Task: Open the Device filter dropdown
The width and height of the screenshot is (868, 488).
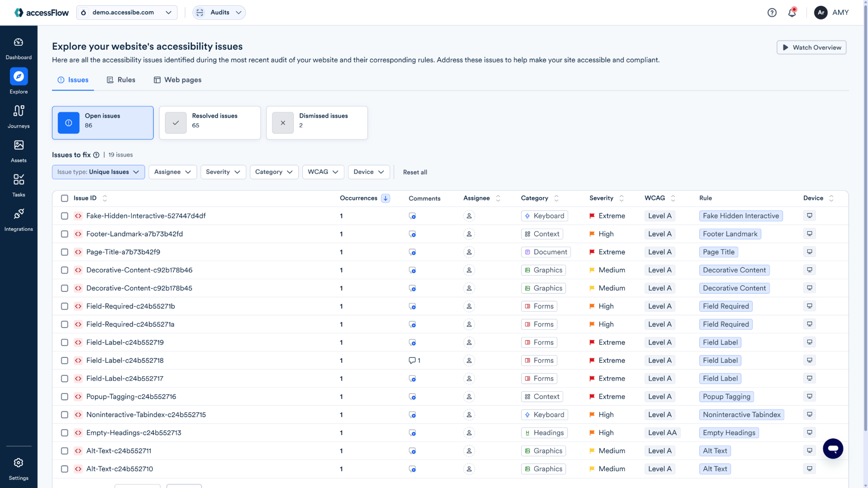Action: 369,172
